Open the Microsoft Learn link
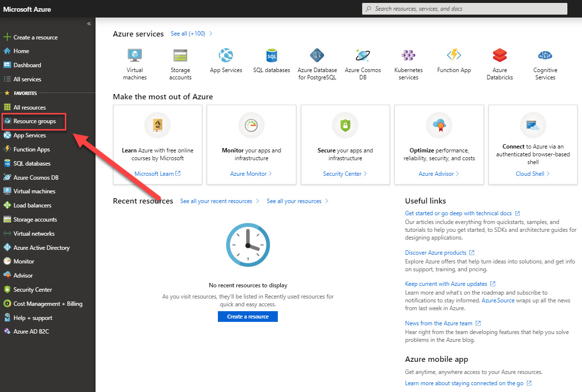The width and height of the screenshot is (582, 392). [x=157, y=173]
